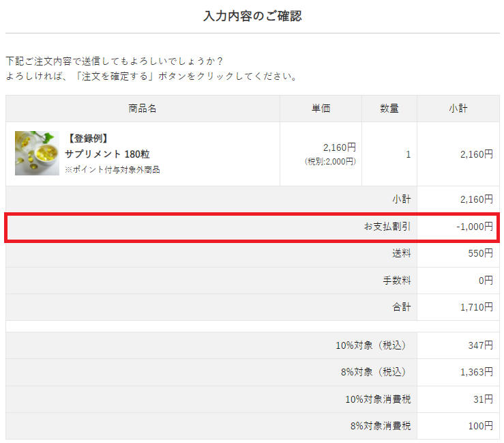Click the 送料 row label

(402, 253)
